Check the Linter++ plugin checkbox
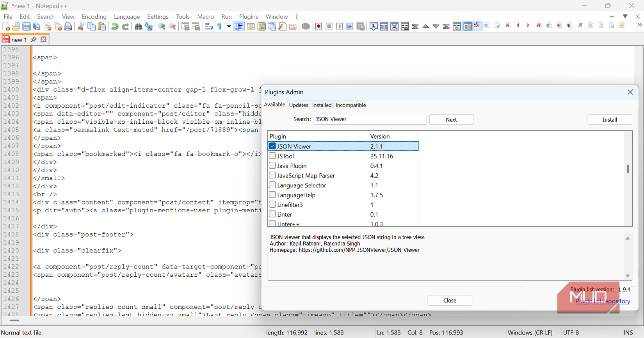 (x=272, y=224)
